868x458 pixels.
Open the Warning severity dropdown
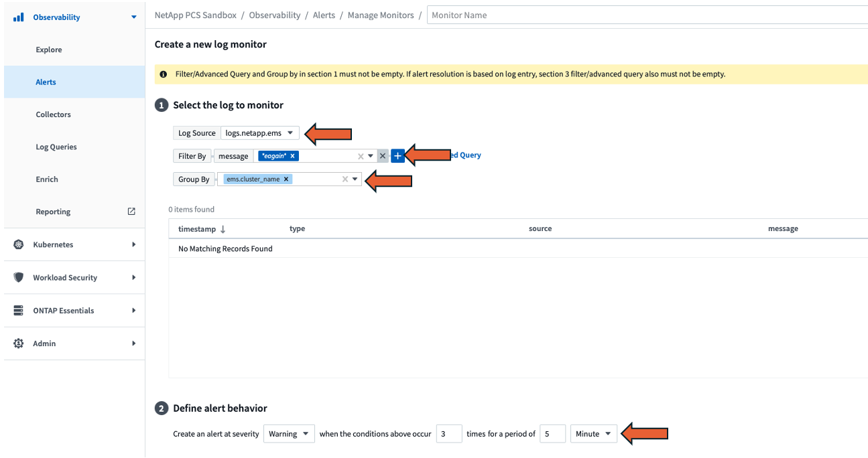tap(289, 434)
